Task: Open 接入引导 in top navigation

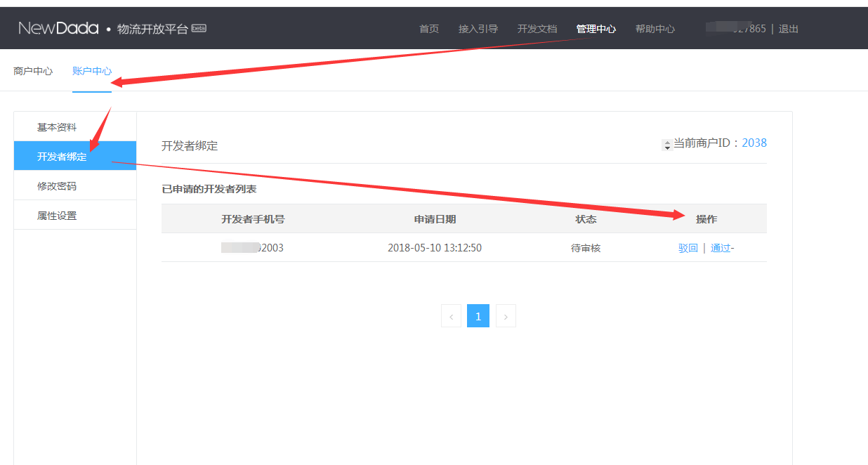Action: click(478, 29)
